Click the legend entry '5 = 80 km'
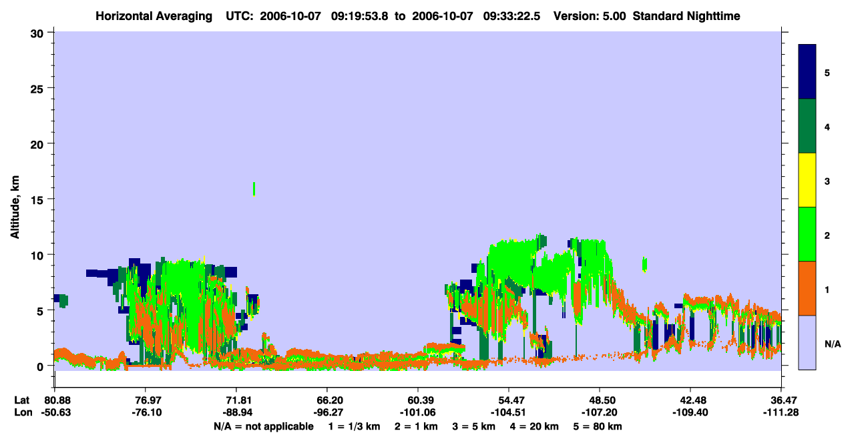Screen dimensions: 868x445 tap(598, 426)
